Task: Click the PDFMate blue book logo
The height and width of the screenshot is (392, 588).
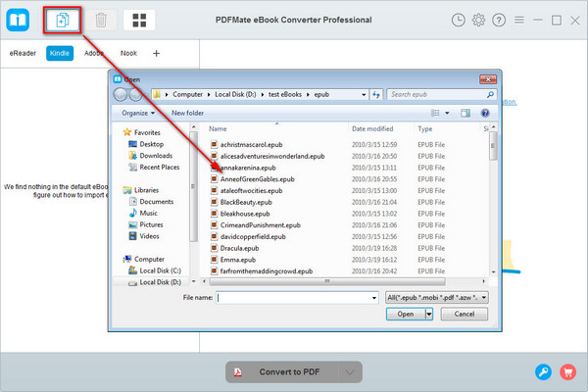Action: [18, 20]
